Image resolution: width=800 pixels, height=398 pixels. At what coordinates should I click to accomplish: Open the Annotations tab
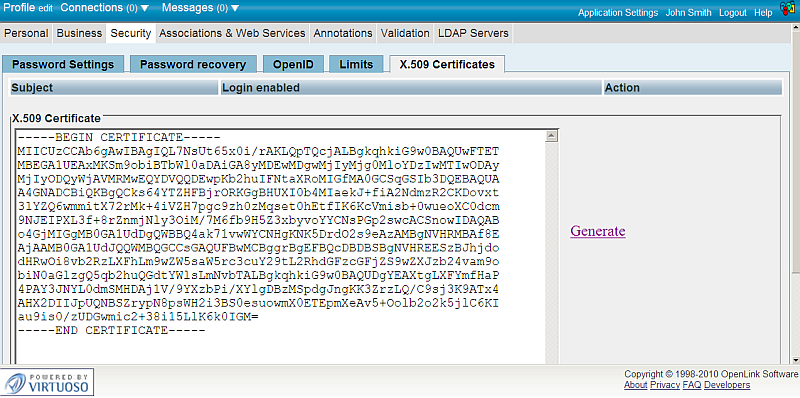(343, 33)
